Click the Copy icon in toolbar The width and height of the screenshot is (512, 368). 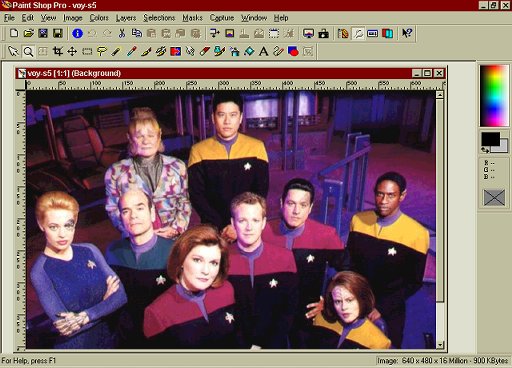136,33
